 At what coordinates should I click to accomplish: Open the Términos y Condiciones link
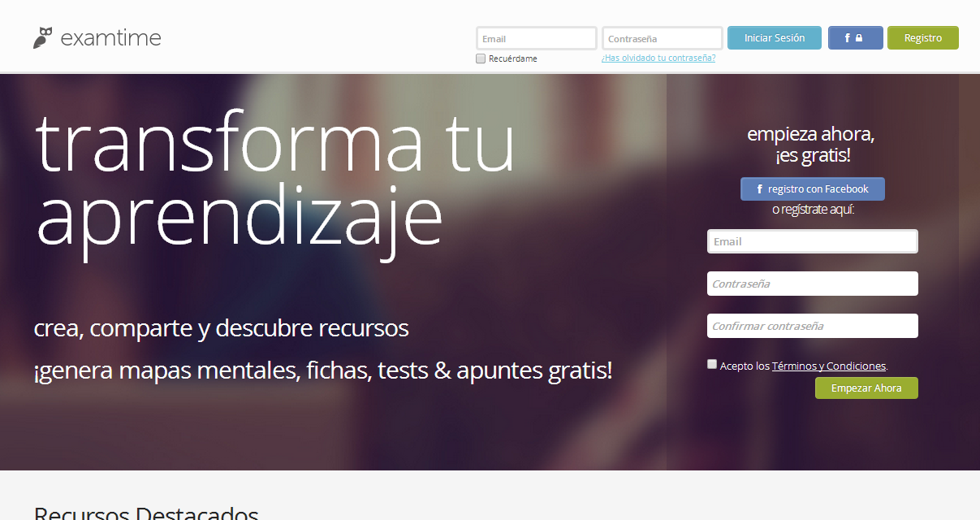pos(828,366)
